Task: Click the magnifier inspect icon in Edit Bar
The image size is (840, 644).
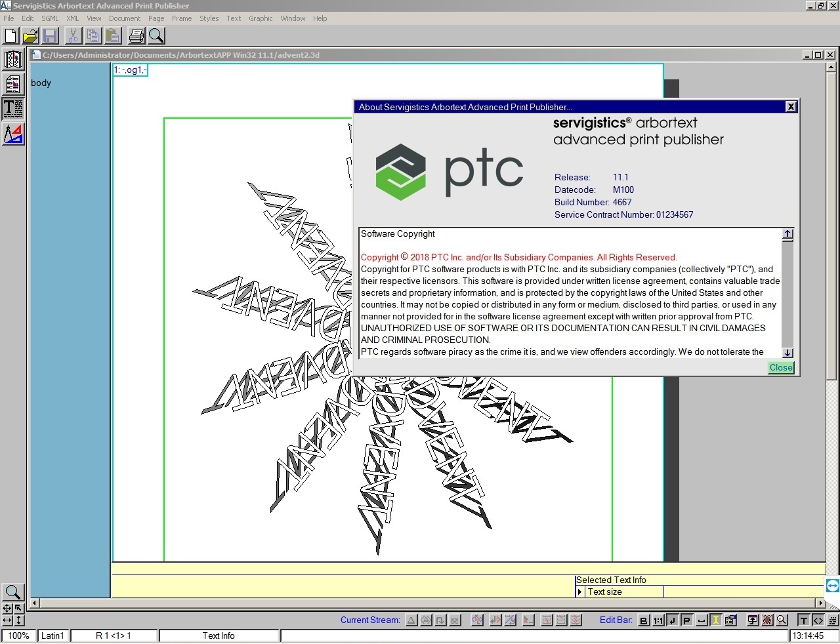Action: (x=782, y=620)
